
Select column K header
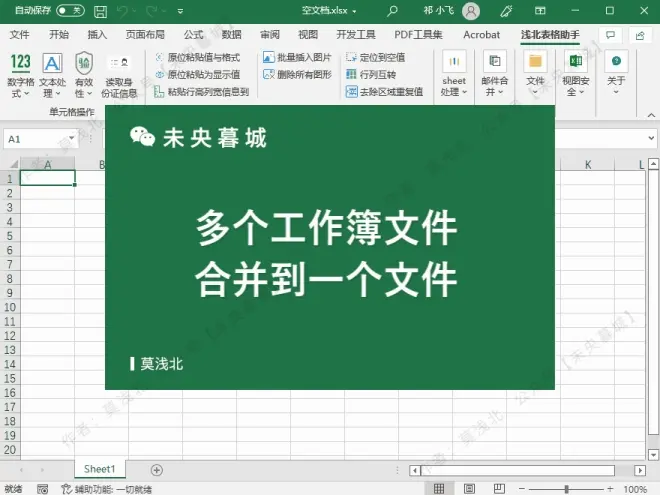588,165
